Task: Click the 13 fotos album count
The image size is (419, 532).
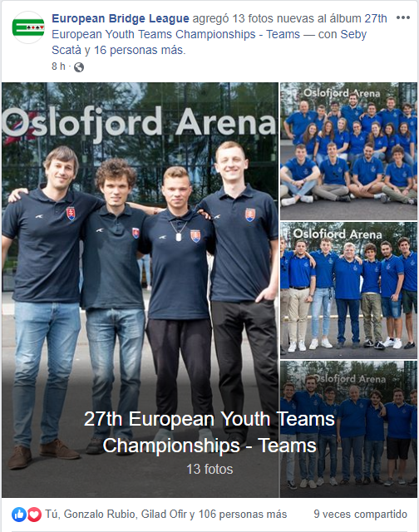Action: point(209,469)
